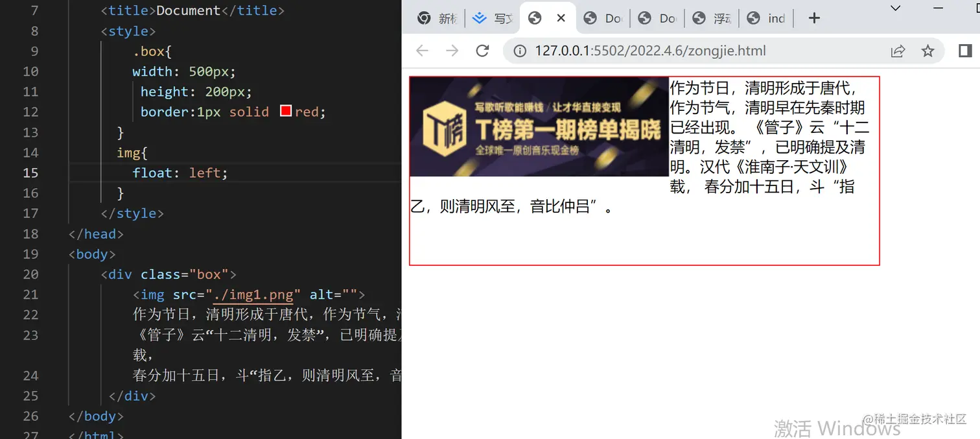Go back to the previous page in Chrome

point(422,51)
